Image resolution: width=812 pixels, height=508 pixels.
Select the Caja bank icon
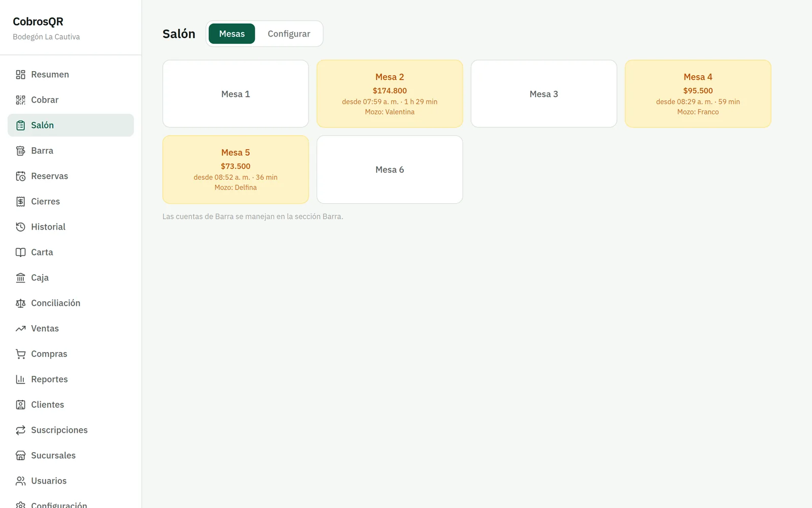(x=20, y=278)
